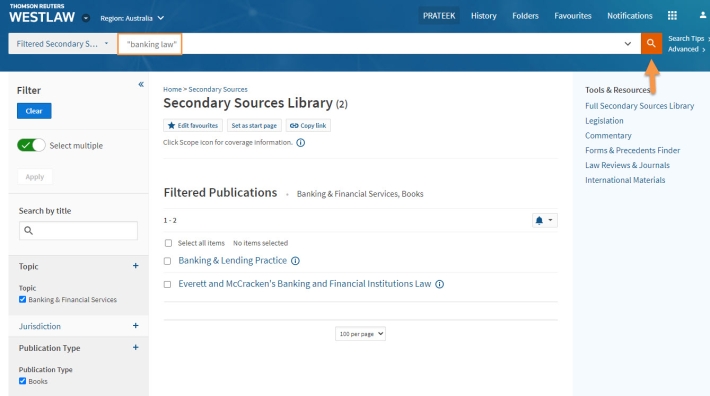Click scope info icon beside Everett and McCracken's
Image resolution: width=710 pixels, height=396 pixels.
(x=439, y=284)
